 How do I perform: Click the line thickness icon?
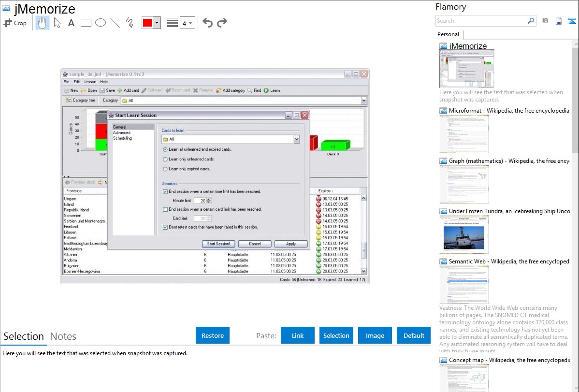click(172, 23)
